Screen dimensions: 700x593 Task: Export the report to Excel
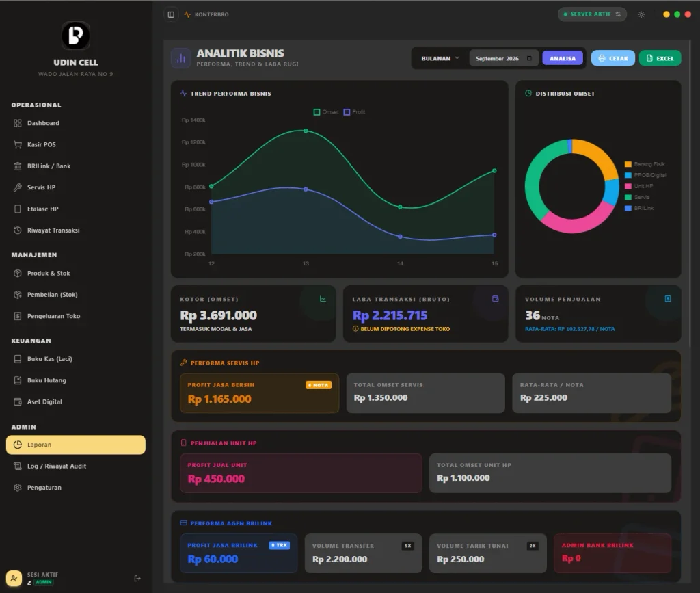pos(660,58)
